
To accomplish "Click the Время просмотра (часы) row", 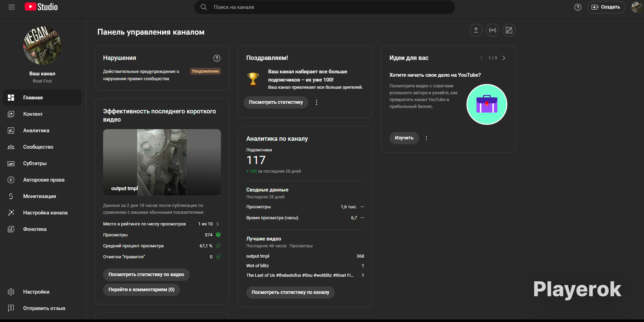I will (305, 218).
